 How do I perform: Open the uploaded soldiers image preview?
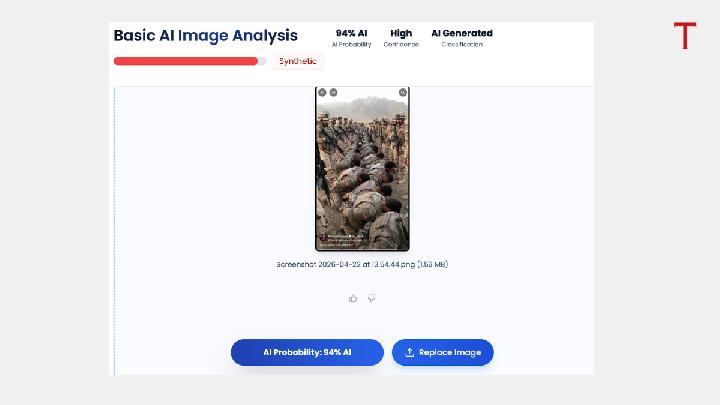362,168
